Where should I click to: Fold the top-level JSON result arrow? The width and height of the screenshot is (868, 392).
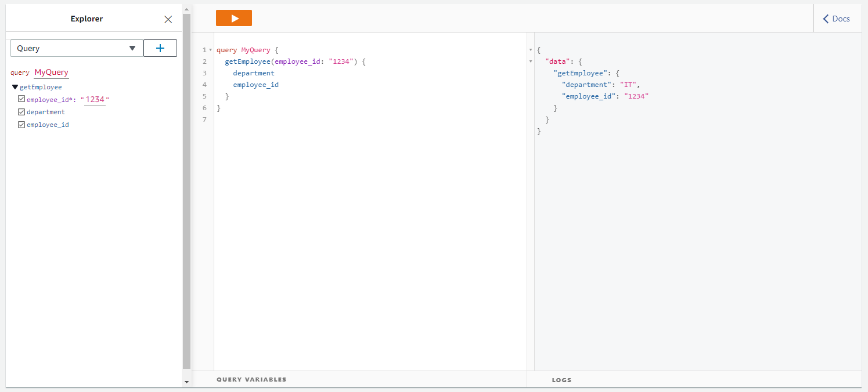point(531,50)
